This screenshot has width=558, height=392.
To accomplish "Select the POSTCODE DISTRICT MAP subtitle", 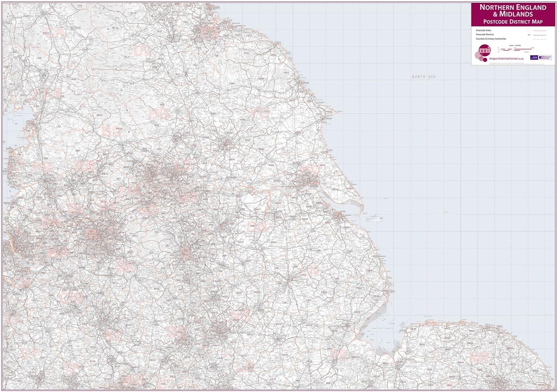I will (x=513, y=22).
